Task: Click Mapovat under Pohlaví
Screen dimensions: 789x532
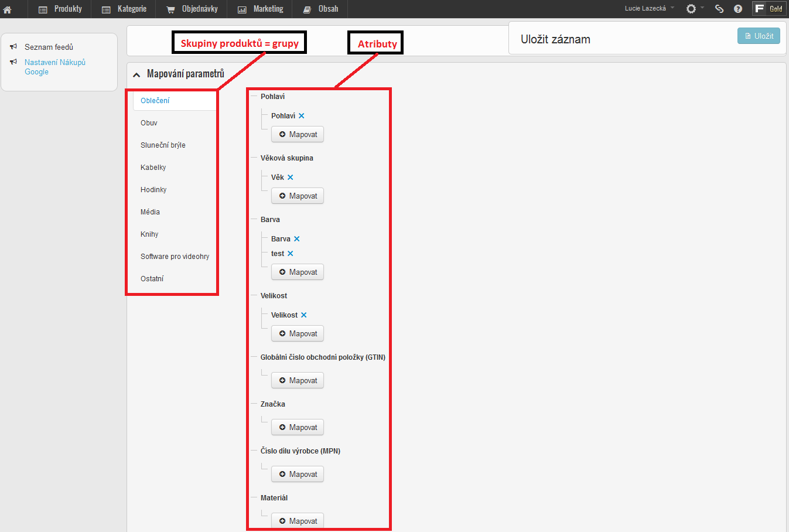Action: pyautogui.click(x=298, y=135)
